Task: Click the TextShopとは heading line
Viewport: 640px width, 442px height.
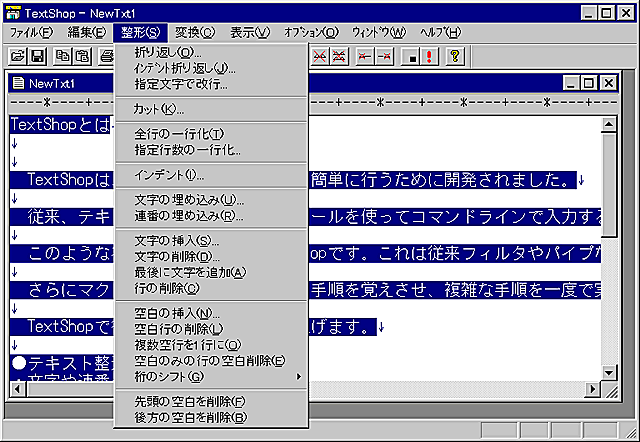Action: point(60,125)
